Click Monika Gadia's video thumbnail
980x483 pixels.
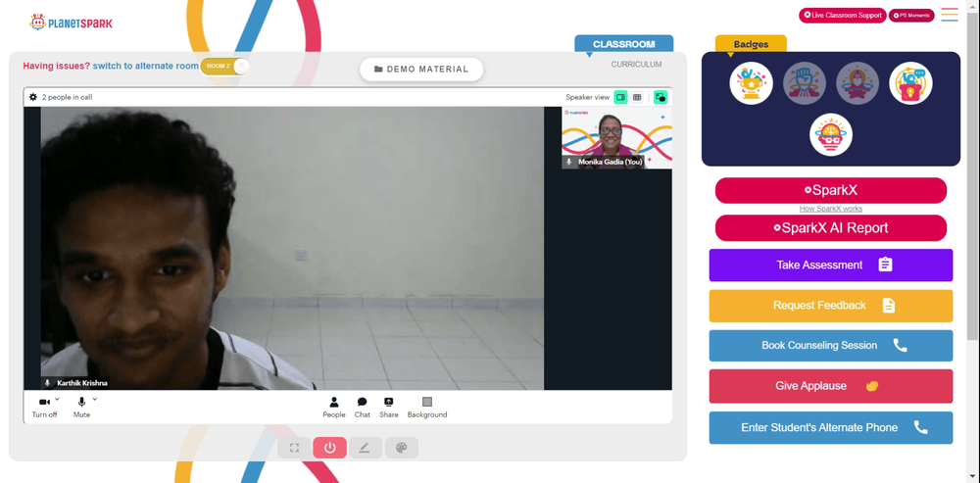pos(616,138)
